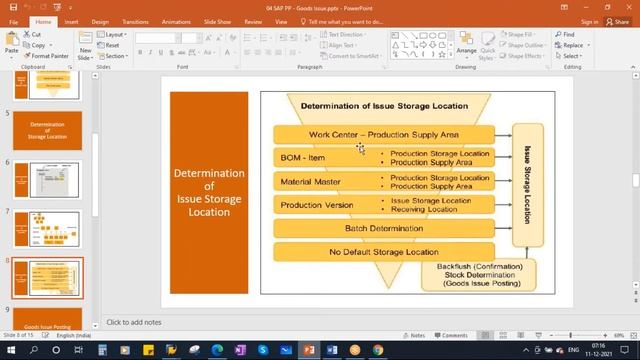The width and height of the screenshot is (640, 360).
Task: Convert text to SmartArt
Action: point(351,56)
